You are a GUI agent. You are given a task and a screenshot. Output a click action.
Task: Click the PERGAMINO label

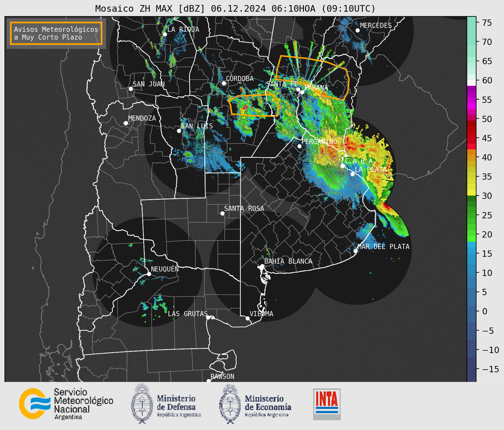pos(319,141)
